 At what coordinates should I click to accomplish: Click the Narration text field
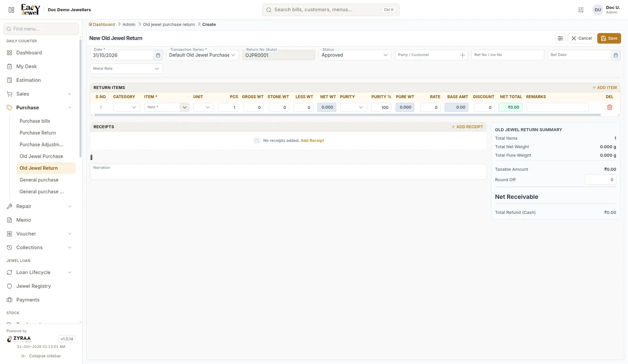point(288,172)
